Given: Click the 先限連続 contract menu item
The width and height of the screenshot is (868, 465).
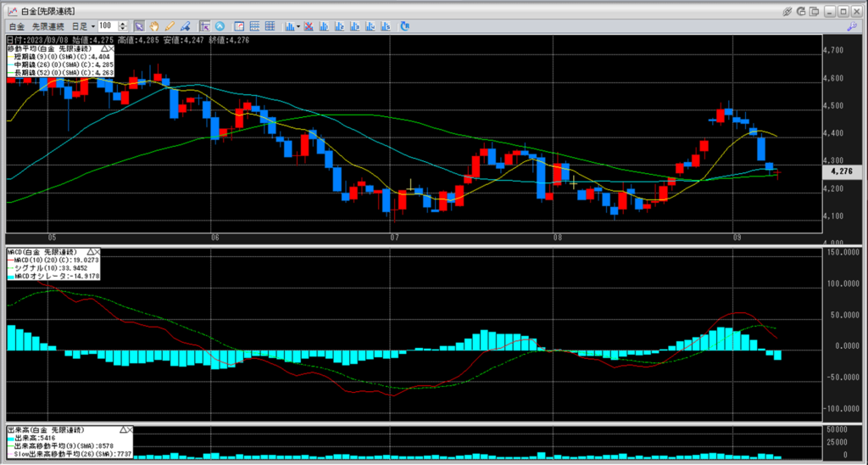Looking at the screenshot, I should pyautogui.click(x=48, y=26).
